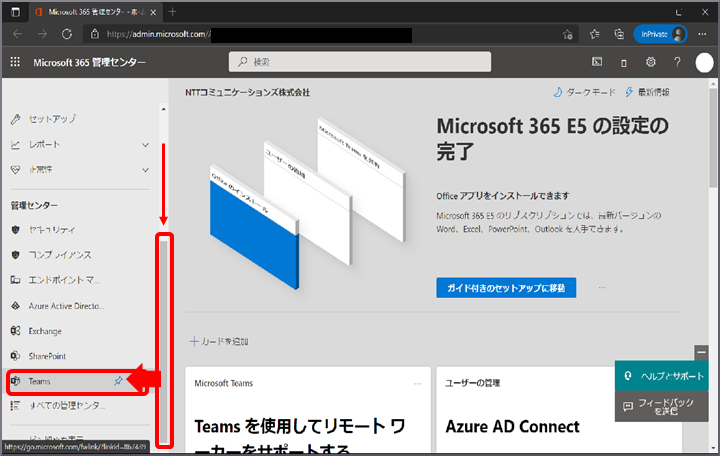Reload the page with refresh icon
This screenshot has width=720, height=456.
click(x=67, y=34)
